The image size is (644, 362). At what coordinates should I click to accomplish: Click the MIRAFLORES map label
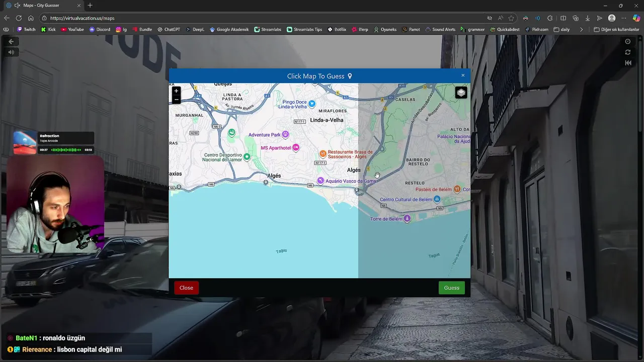(333, 111)
